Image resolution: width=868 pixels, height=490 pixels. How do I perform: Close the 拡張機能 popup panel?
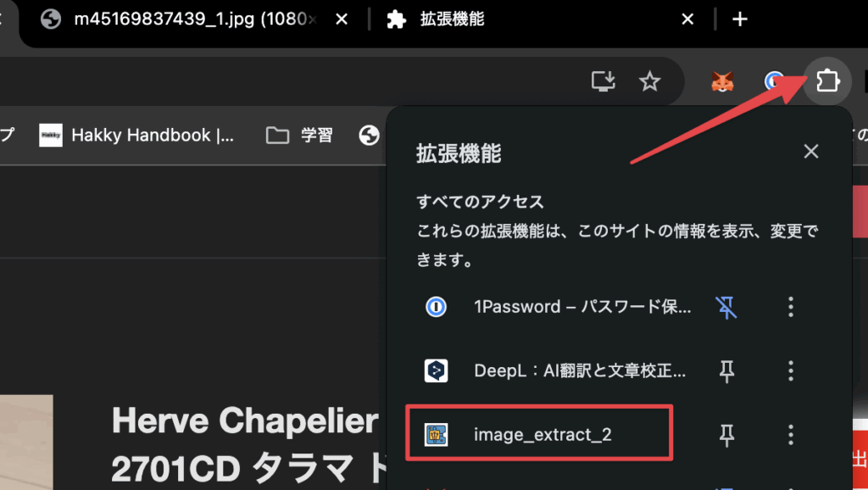[811, 152]
